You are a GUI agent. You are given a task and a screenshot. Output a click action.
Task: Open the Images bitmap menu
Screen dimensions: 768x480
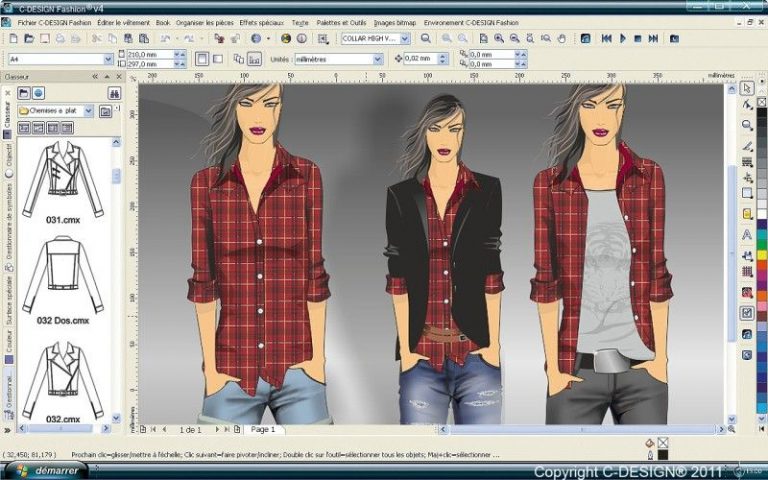[x=395, y=21]
